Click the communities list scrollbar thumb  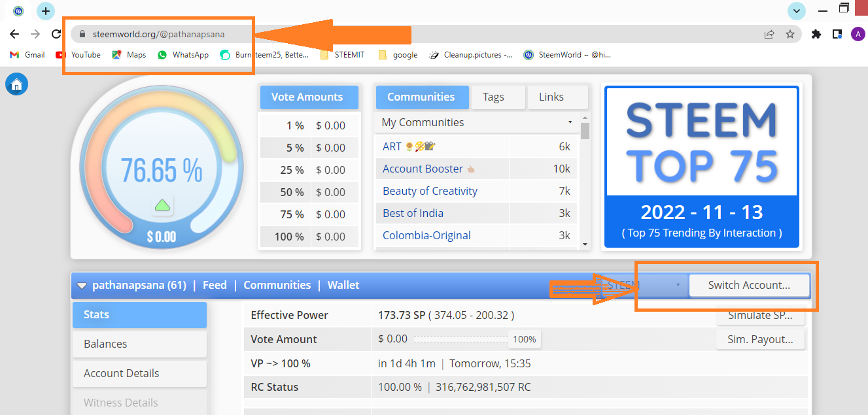[x=585, y=131]
